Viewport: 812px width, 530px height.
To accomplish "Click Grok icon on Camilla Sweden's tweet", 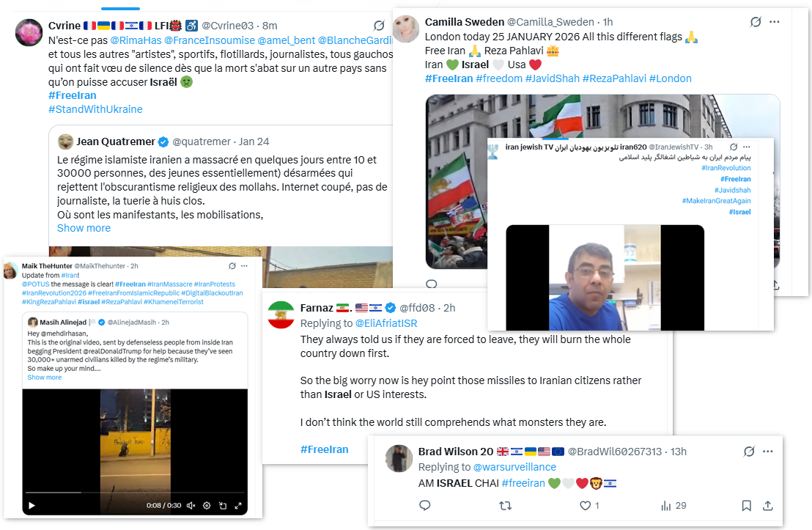I will coord(756,22).
